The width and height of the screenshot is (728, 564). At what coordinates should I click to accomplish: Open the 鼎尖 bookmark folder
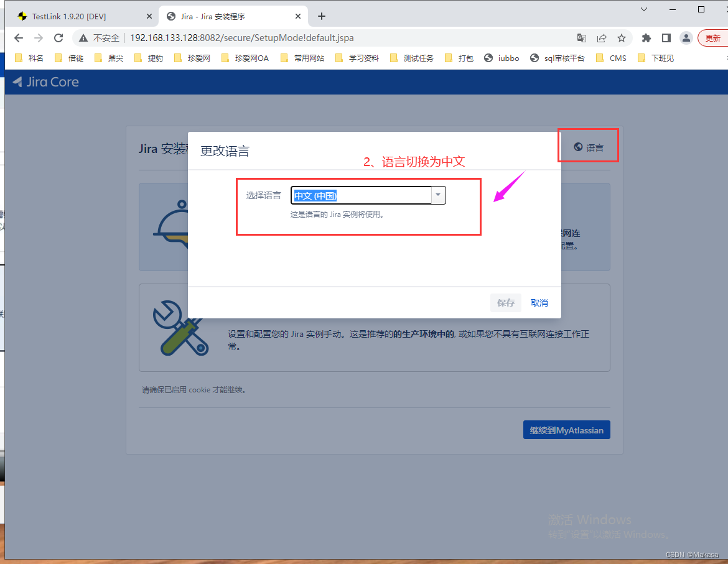109,58
